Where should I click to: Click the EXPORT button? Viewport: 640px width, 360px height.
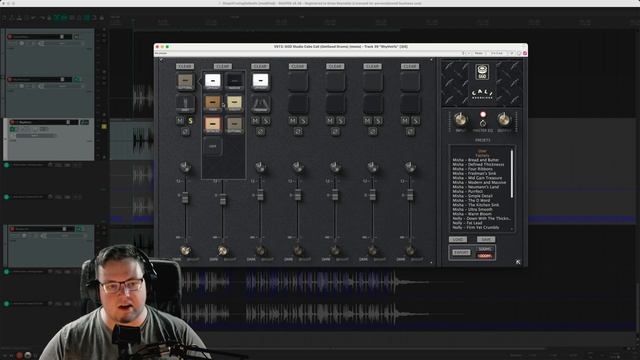(461, 253)
